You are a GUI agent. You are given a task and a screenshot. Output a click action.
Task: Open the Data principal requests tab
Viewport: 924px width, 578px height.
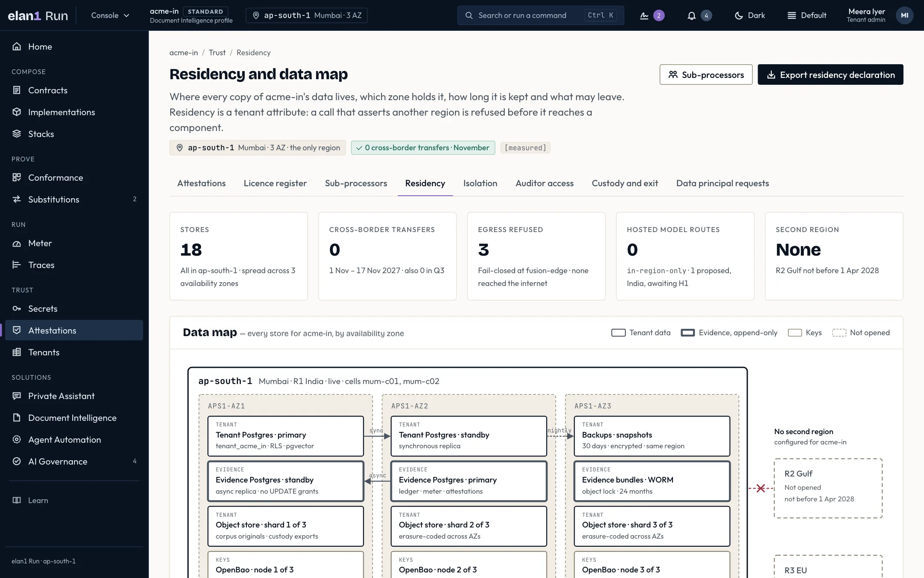[x=722, y=183]
